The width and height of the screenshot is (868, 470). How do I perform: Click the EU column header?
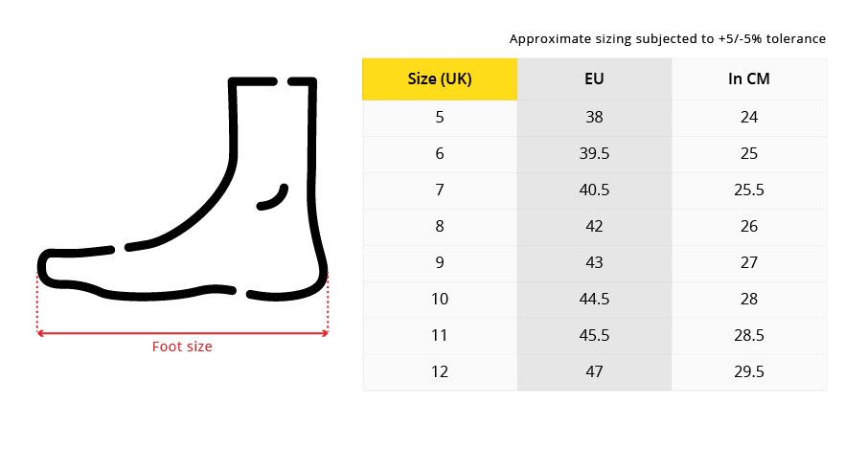click(x=594, y=79)
